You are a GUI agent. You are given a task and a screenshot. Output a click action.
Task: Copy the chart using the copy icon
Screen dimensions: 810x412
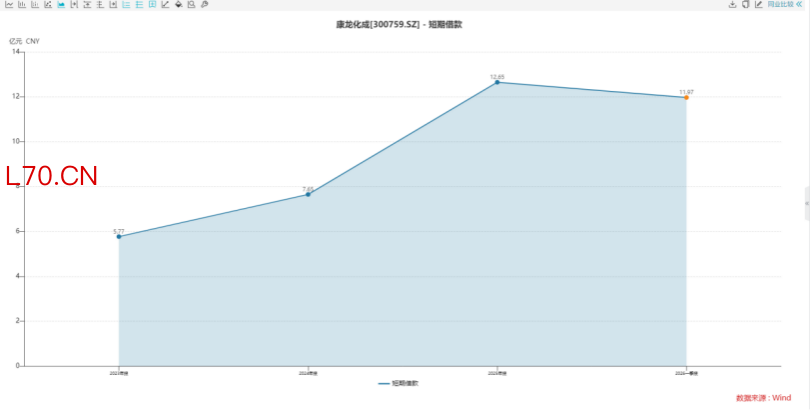point(745,4)
